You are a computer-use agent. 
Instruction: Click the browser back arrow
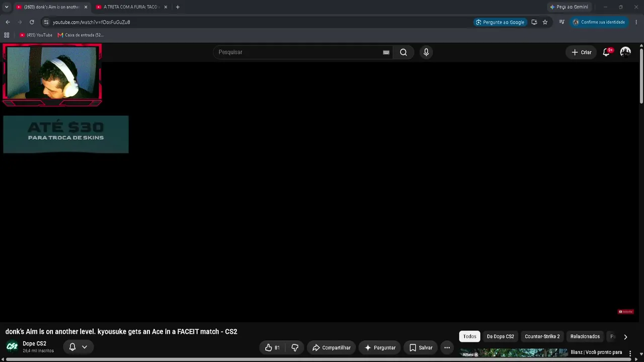8,22
